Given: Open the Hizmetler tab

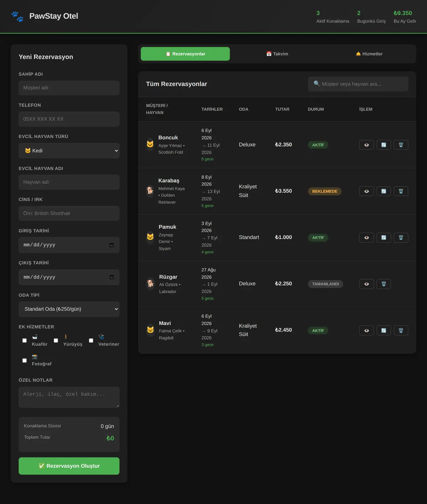Looking at the screenshot, I should pyautogui.click(x=369, y=54).
